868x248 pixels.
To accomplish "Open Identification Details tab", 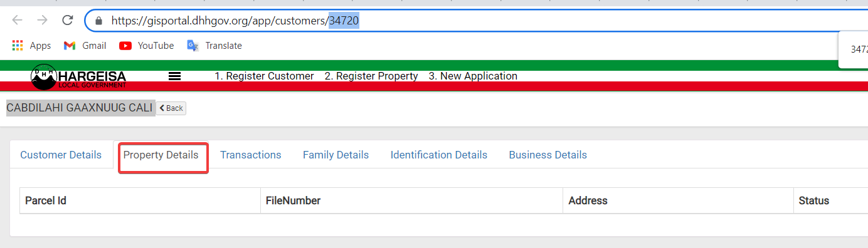I will click(x=439, y=155).
